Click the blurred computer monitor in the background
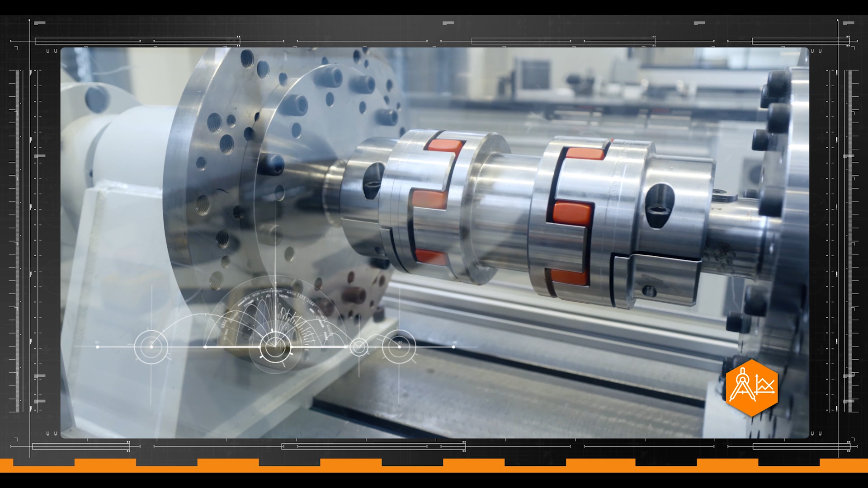The height and width of the screenshot is (488, 868). pos(535,74)
